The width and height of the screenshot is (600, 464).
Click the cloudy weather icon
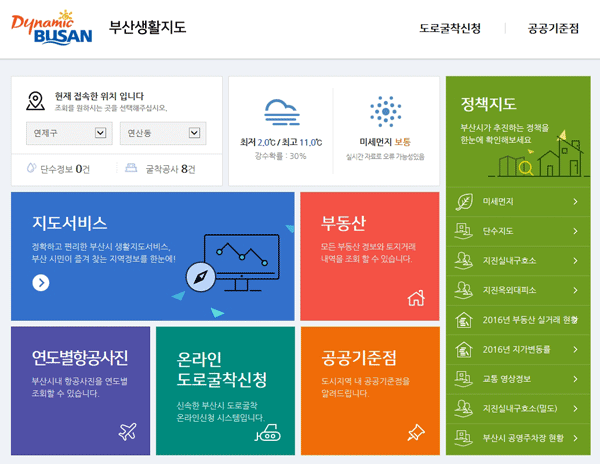[x=280, y=111]
